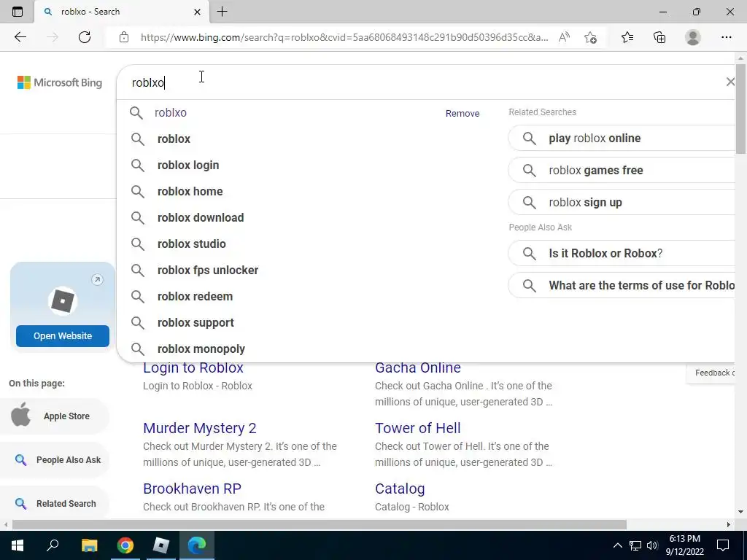
Task: Open network status tray icon
Action: [635, 545]
